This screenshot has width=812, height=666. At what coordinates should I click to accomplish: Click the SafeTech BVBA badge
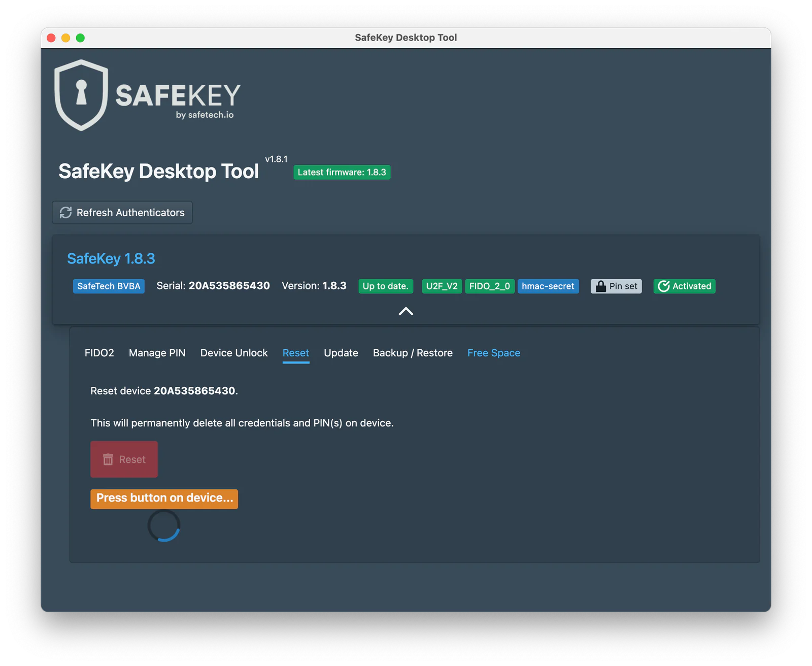coord(109,286)
